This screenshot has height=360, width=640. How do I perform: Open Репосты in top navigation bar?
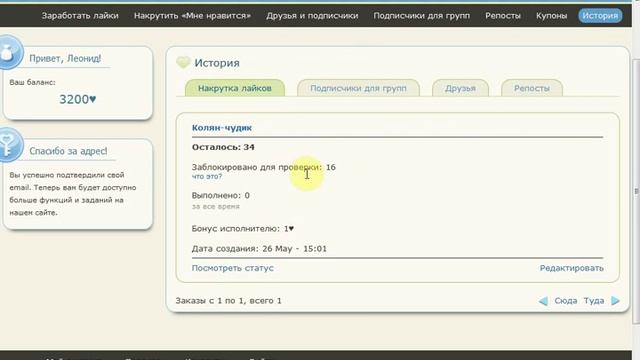pyautogui.click(x=503, y=16)
